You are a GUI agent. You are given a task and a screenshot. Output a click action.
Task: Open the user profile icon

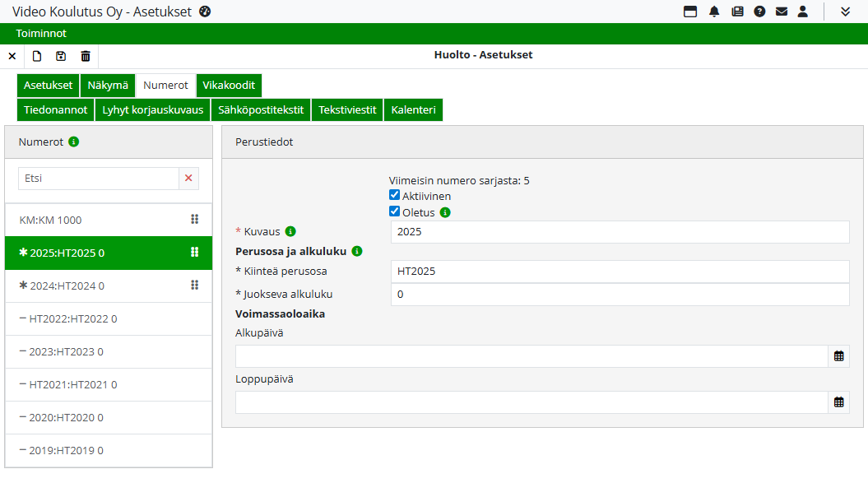pos(803,12)
